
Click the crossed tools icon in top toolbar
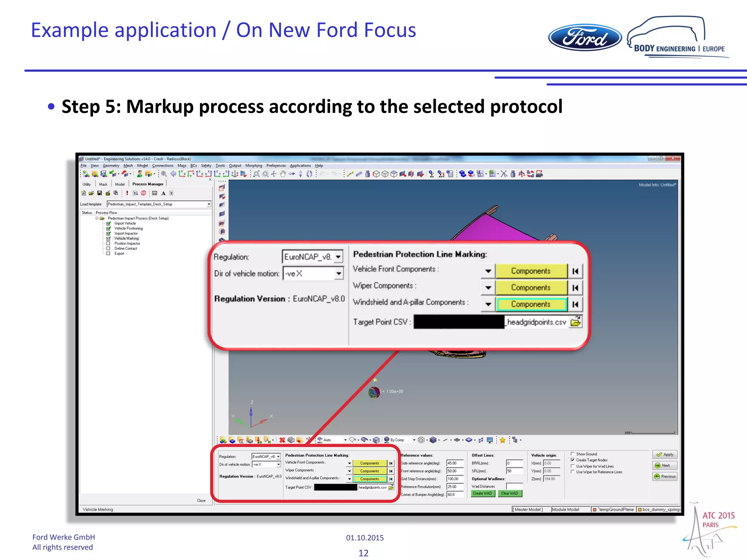(x=504, y=174)
